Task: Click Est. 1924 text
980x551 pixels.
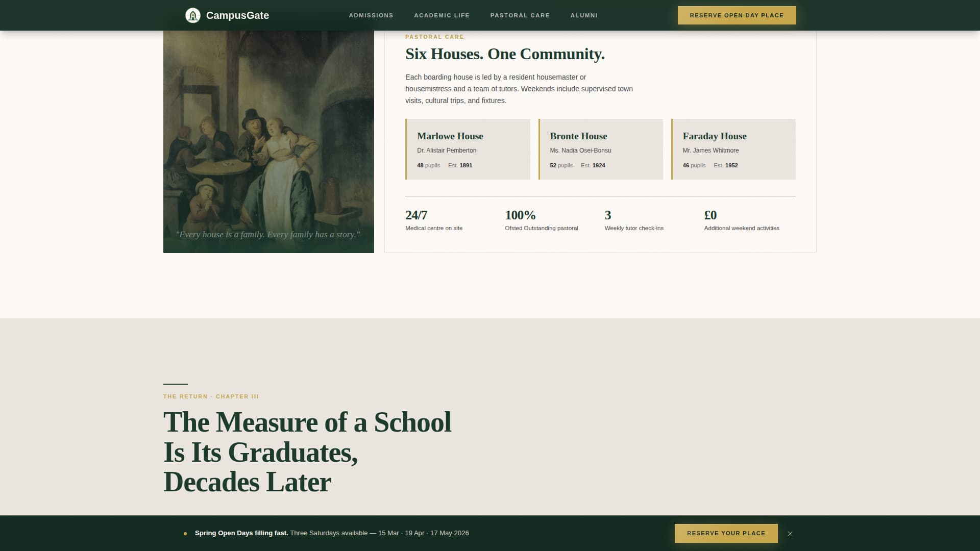Action: (x=593, y=165)
